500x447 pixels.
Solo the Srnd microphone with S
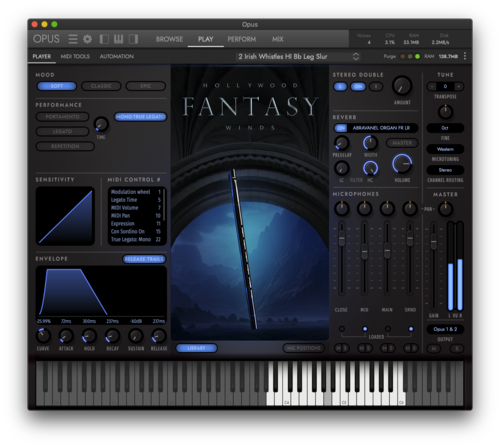(x=414, y=348)
